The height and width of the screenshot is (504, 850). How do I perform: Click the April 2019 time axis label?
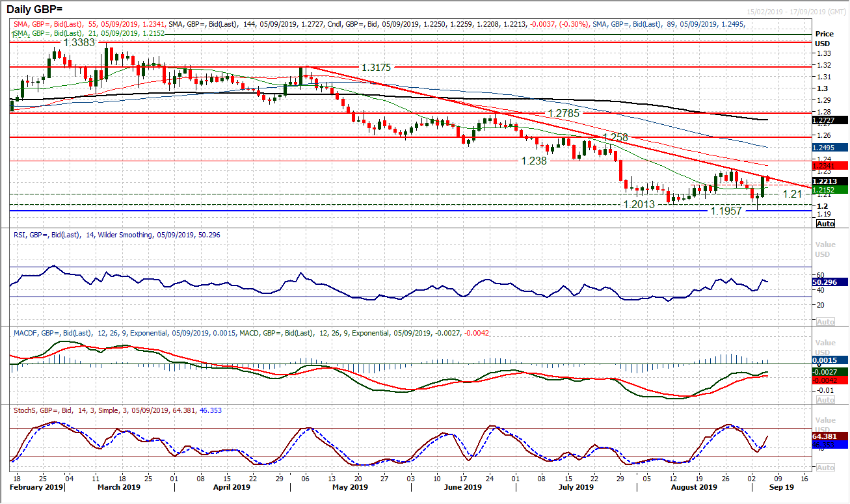232,486
